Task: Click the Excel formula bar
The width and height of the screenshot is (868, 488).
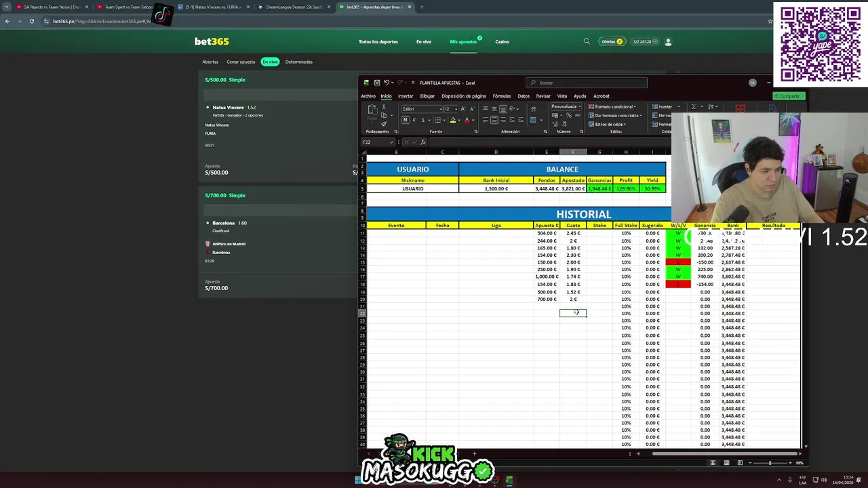Action: pos(549,142)
